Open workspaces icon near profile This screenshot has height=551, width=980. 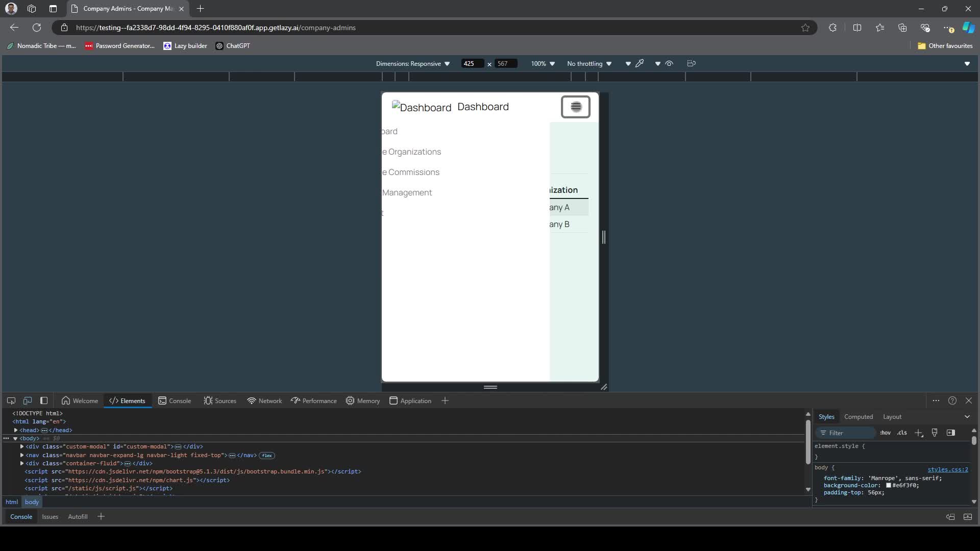[x=32, y=9]
